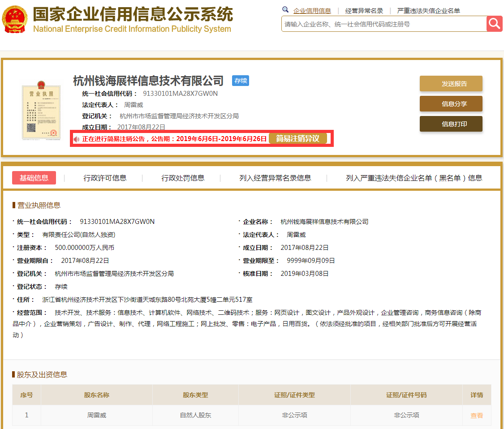Image resolution: width=504 pixels, height=429 pixels.
Task: Click the national emblem logo
Action: 14,20
